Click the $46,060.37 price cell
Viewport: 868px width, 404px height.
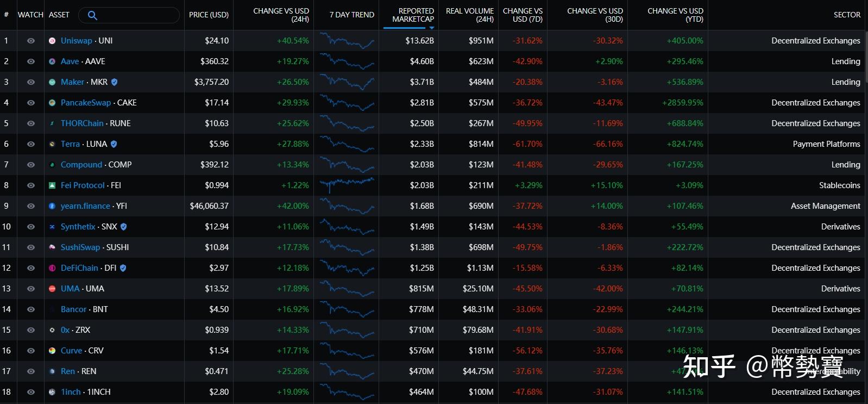209,206
